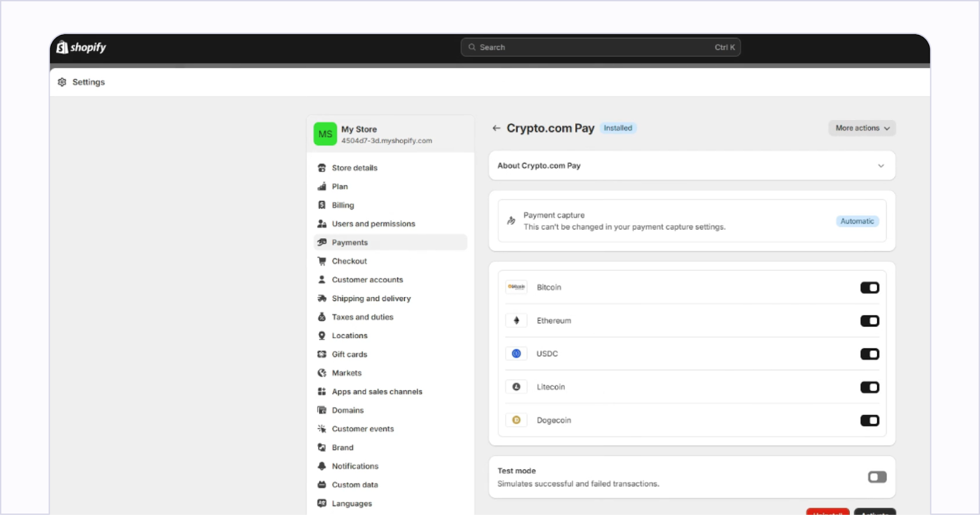Click the Billing receipt icon

click(x=322, y=205)
